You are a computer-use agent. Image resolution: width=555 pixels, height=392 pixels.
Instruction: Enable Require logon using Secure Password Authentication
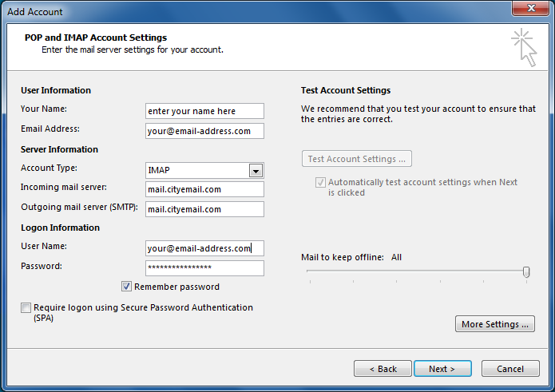point(26,308)
